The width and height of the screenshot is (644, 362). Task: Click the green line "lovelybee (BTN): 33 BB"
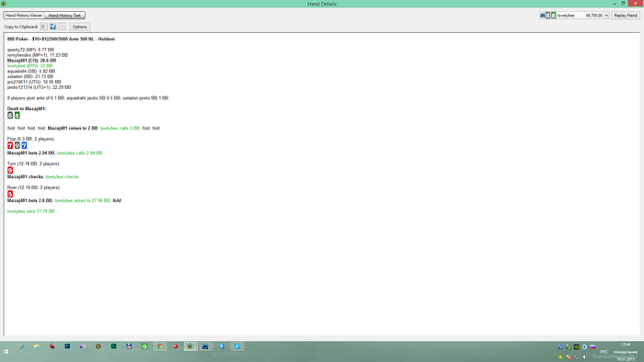[29, 65]
